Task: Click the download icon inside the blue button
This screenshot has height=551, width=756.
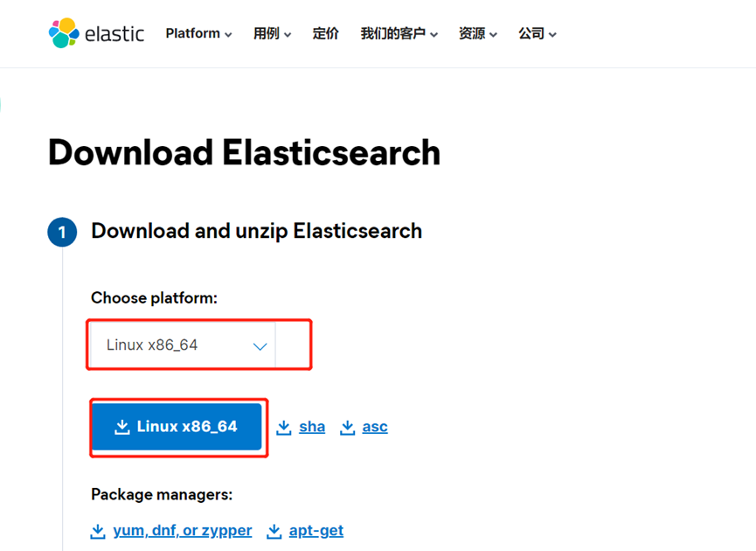Action: [121, 427]
